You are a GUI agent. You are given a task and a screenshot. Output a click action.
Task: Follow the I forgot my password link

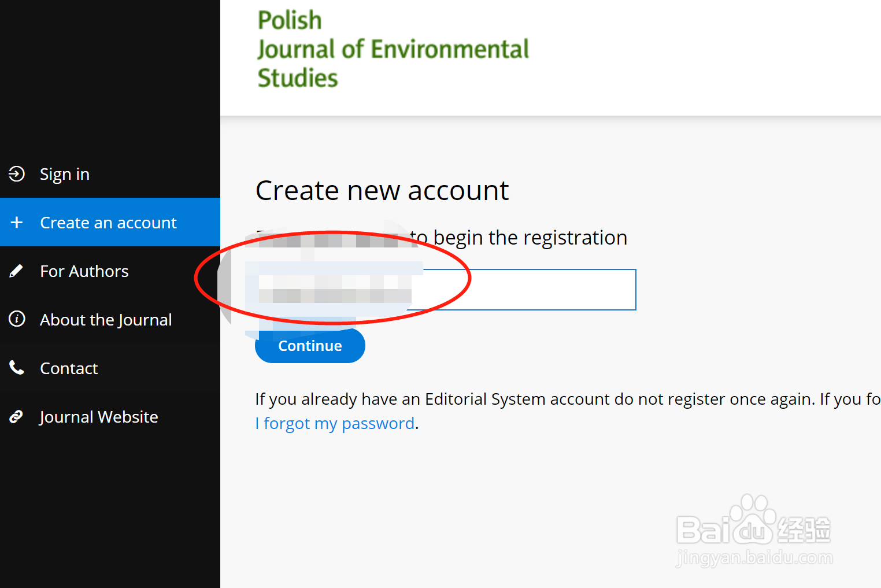[x=335, y=424]
